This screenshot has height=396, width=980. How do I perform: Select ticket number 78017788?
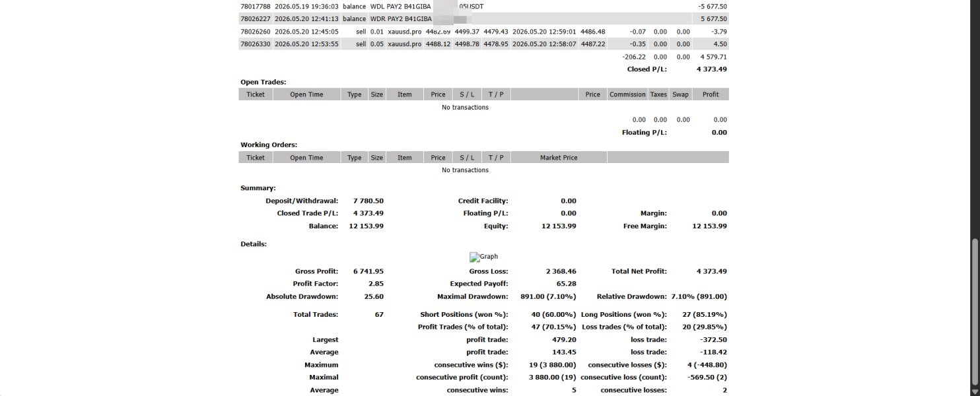255,6
